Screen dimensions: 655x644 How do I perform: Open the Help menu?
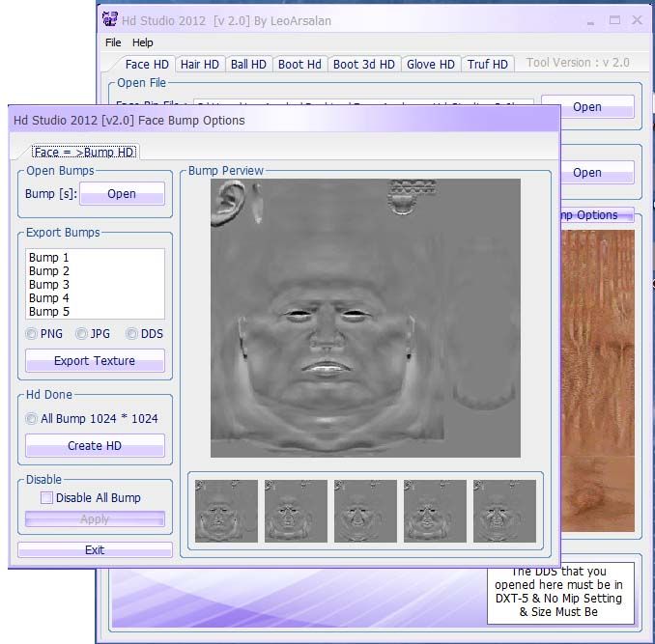click(x=142, y=42)
